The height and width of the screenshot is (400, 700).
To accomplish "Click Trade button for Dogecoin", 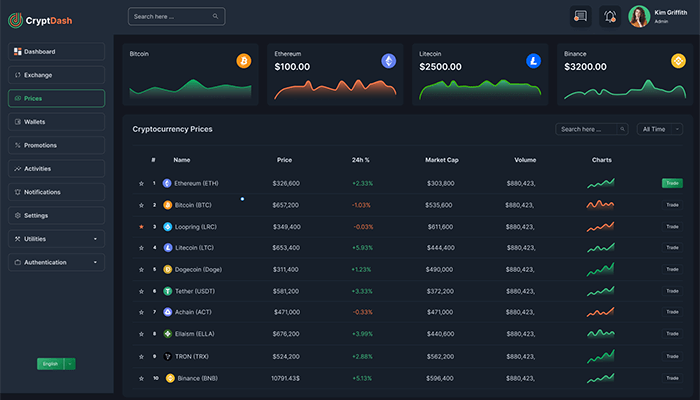I will point(672,269).
